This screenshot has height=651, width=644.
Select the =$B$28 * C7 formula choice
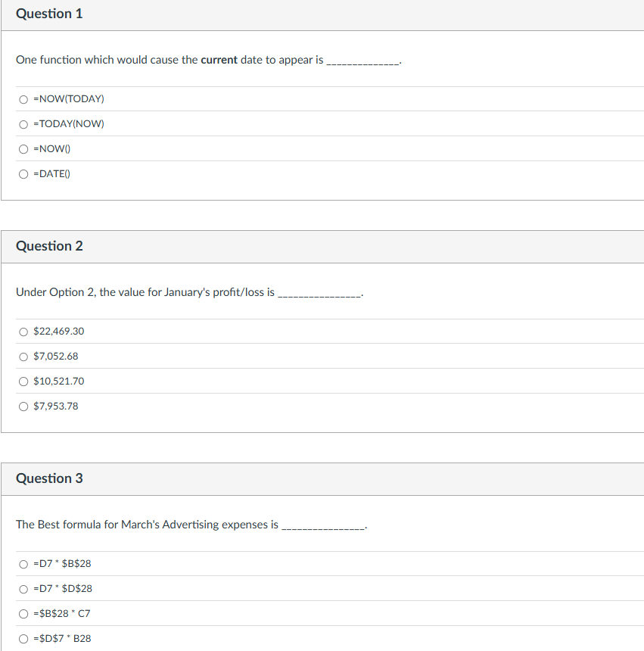coord(23,613)
